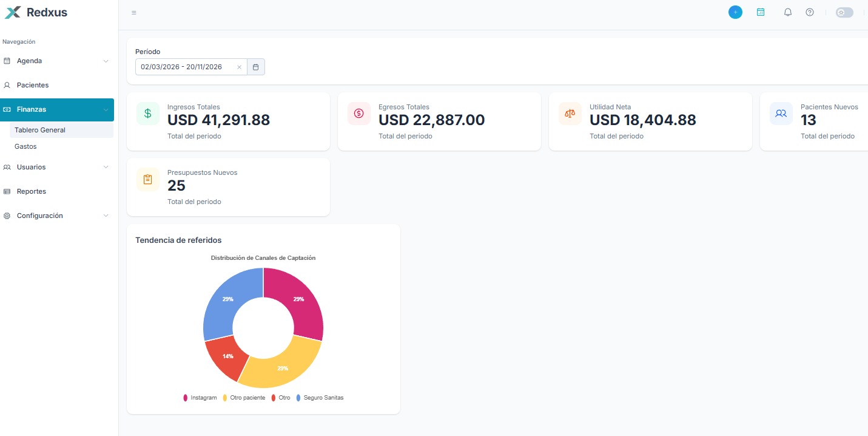Expand the Usuarios menu chevron
This screenshot has height=436, width=868.
[x=106, y=168]
